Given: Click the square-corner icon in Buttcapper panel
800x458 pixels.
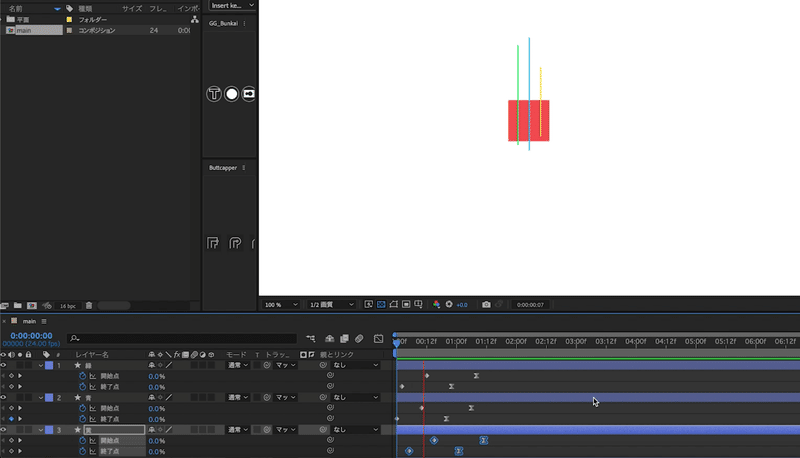Looking at the screenshot, I should pyautogui.click(x=213, y=243).
